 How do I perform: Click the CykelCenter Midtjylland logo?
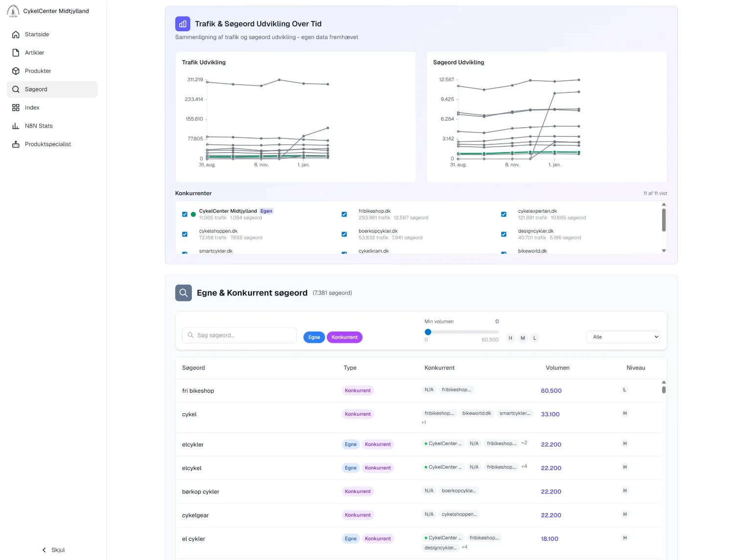click(x=13, y=11)
